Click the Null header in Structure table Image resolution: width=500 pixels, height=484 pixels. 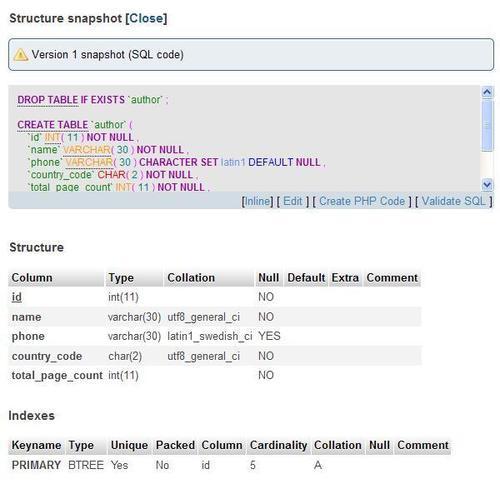[x=269, y=278]
